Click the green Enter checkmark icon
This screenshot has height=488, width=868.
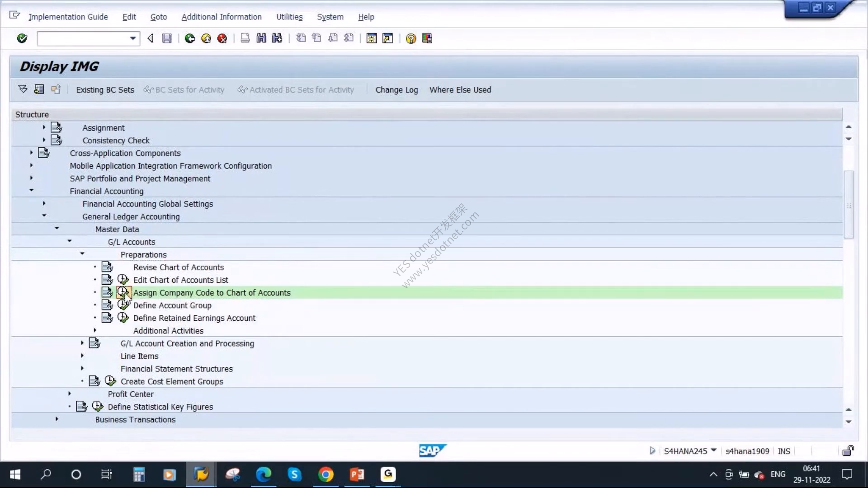tap(22, 38)
